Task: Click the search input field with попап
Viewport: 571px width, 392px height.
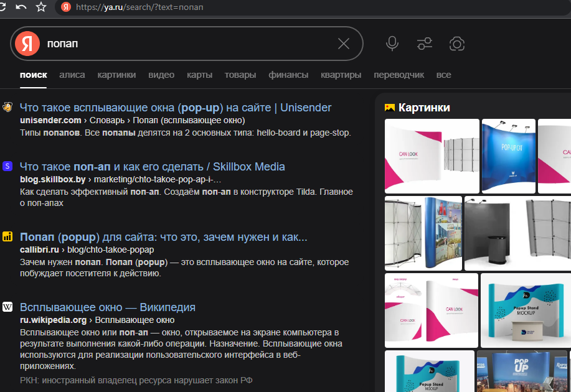Action: pyautogui.click(x=187, y=44)
